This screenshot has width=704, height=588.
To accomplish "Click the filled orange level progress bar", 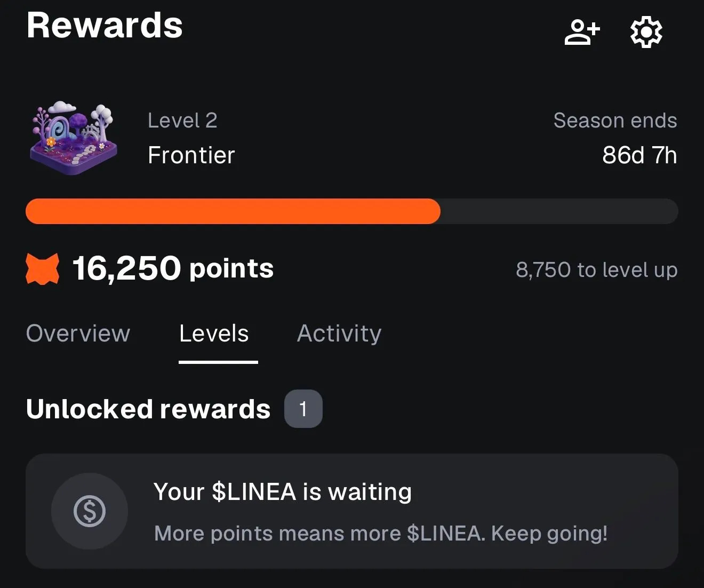I will pos(233,211).
